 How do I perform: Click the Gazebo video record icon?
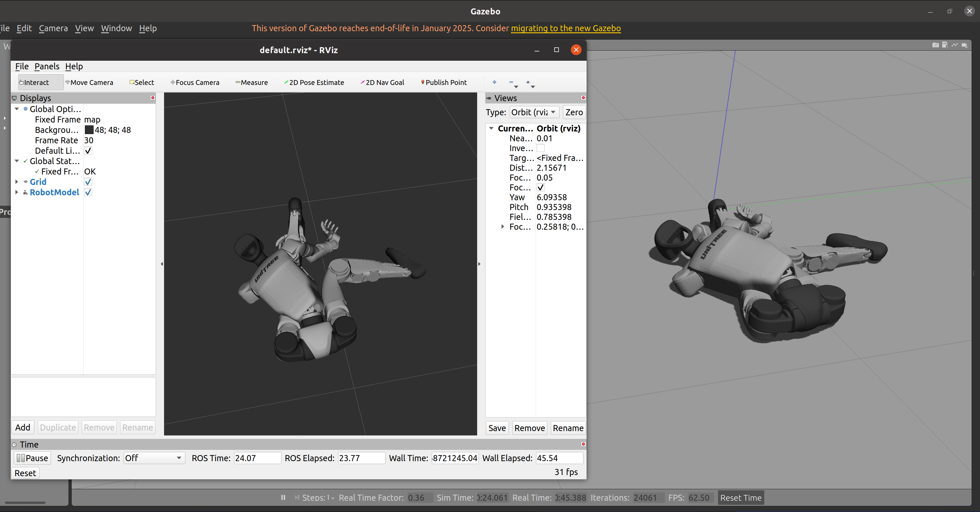[x=964, y=45]
